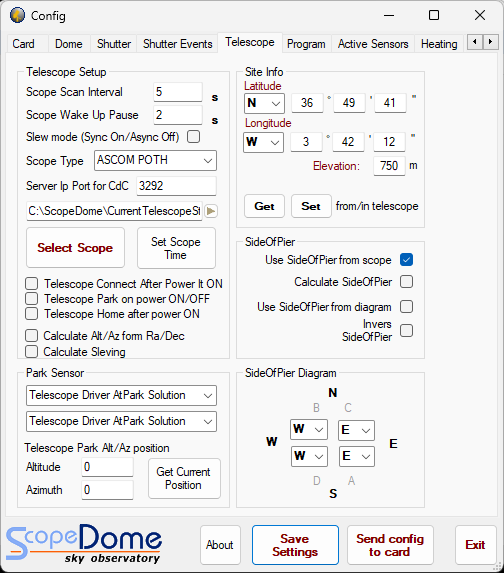Open first Park Sensor solution dropdown
504x573 pixels.
coord(121,395)
